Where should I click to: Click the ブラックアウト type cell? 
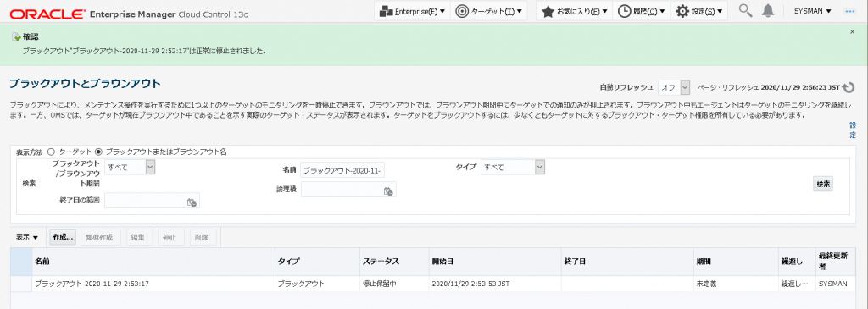coord(316,284)
